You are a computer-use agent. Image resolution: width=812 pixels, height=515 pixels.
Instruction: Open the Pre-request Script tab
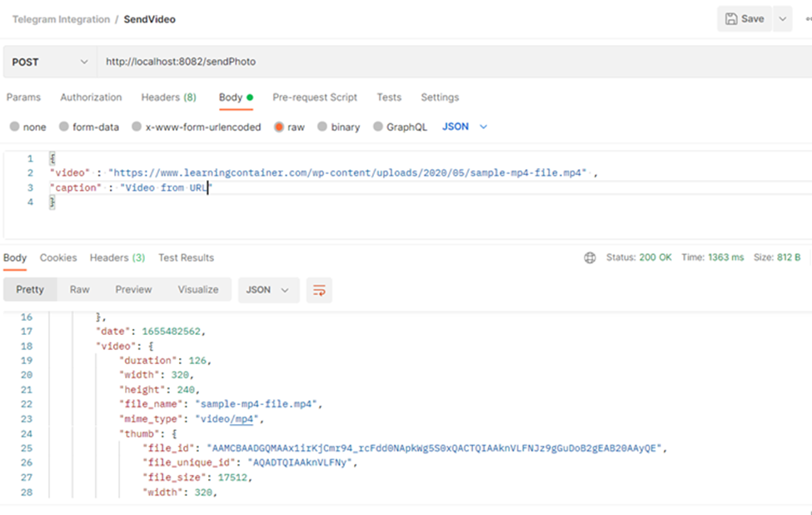(x=315, y=97)
